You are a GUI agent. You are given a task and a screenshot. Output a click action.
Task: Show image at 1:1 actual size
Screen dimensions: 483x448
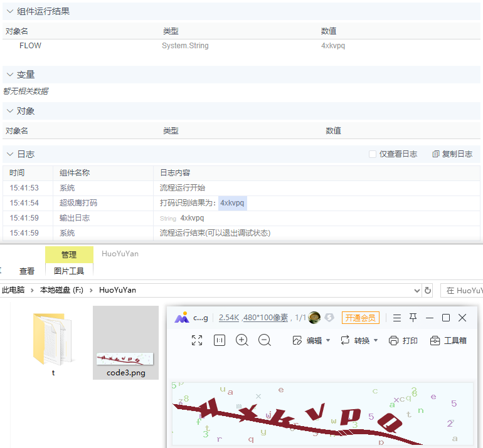pyautogui.click(x=220, y=340)
